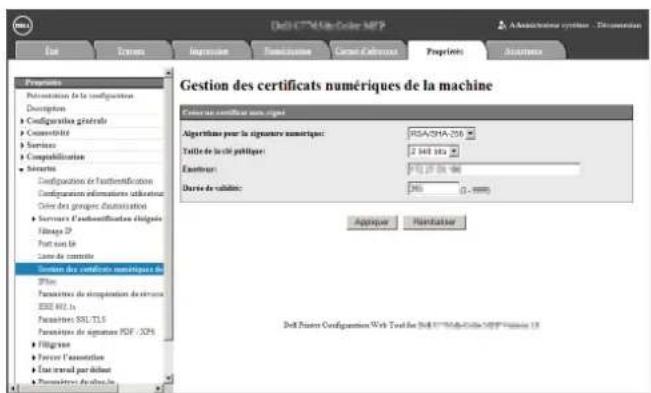Click the Taille de la clé publique label
The image size is (651, 393).
[x=224, y=151]
